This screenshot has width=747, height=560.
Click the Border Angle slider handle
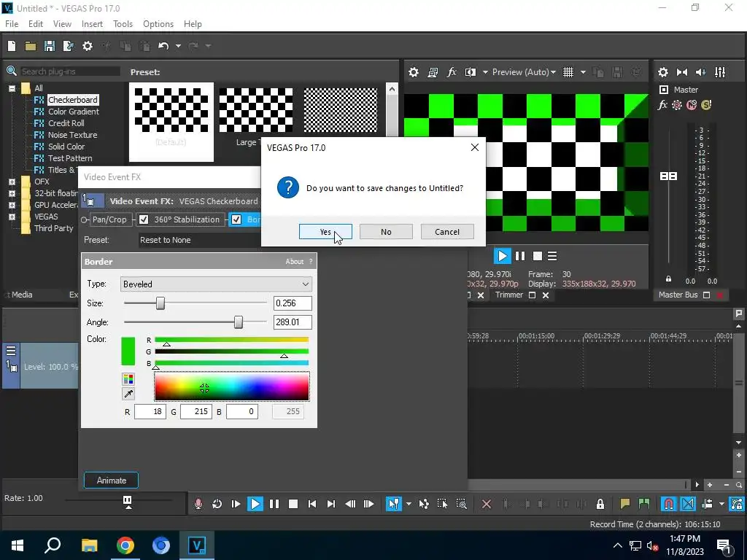(239, 322)
